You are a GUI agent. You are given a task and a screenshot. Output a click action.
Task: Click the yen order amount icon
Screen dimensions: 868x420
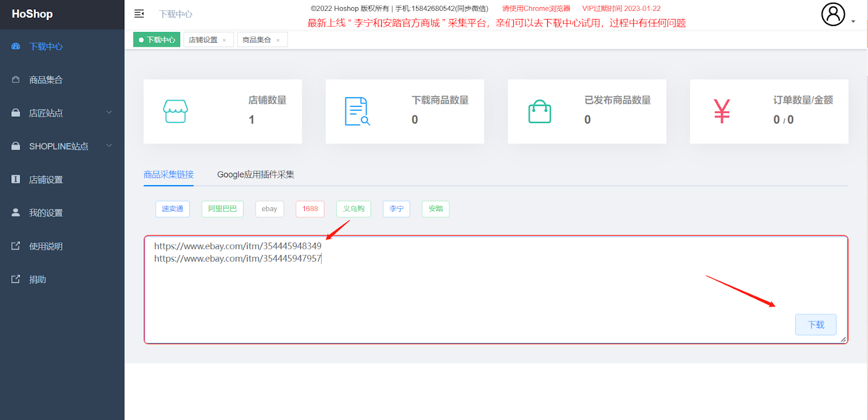[x=722, y=111]
